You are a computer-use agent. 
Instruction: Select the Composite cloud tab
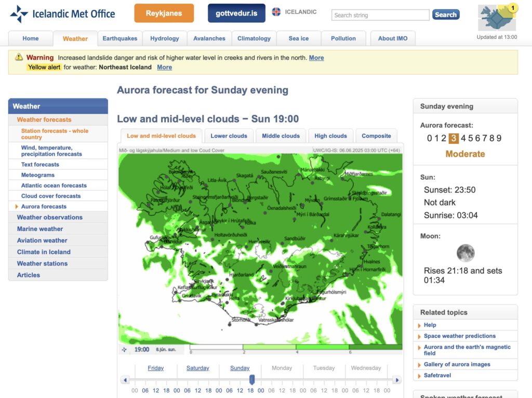[x=376, y=136]
